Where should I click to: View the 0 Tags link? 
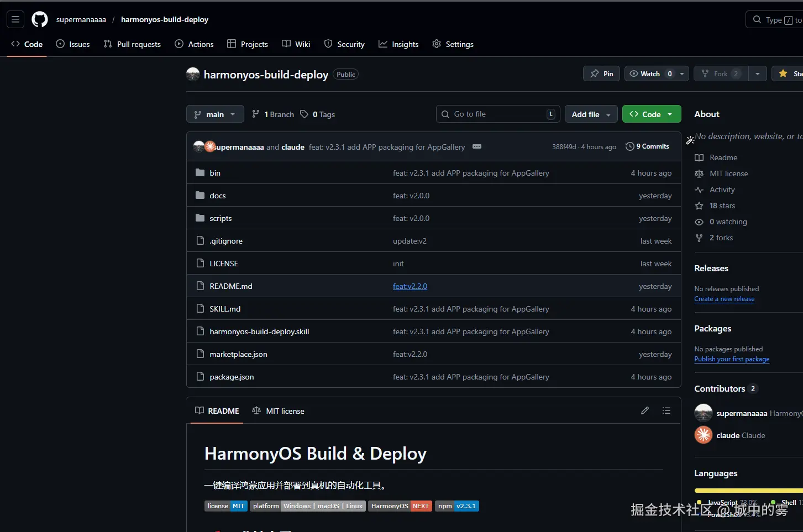pos(318,114)
